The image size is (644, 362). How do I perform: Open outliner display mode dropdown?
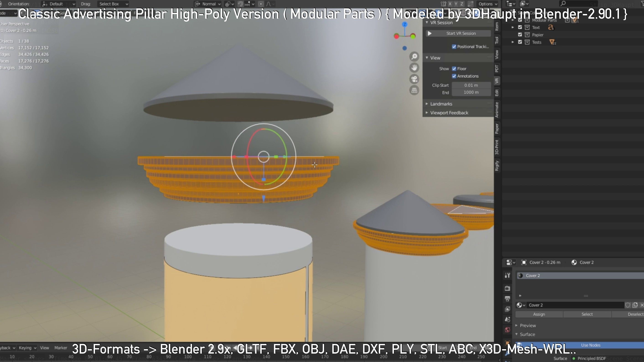click(524, 4)
